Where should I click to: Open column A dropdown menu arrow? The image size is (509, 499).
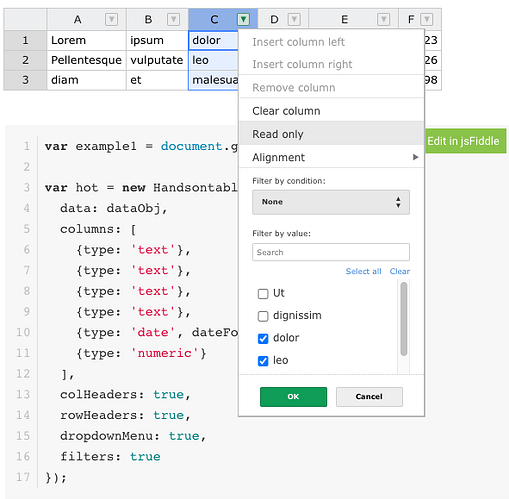[x=111, y=19]
